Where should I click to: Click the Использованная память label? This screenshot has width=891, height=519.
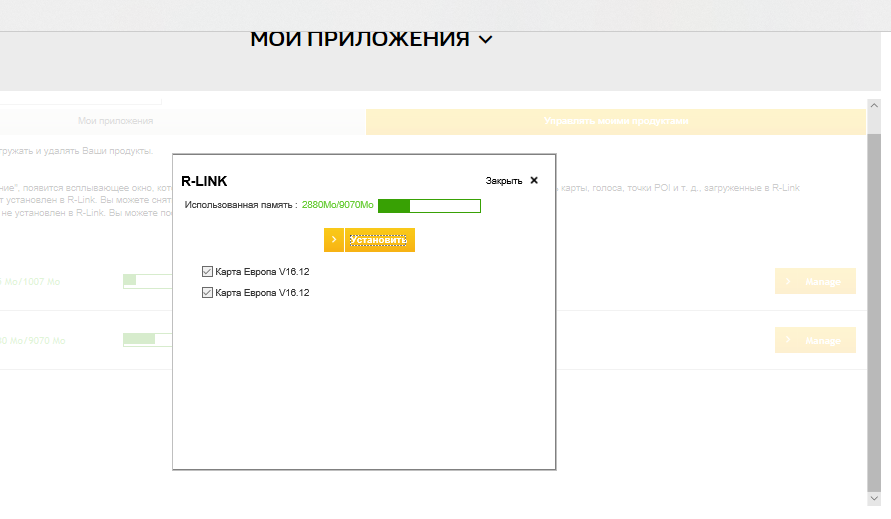240,205
